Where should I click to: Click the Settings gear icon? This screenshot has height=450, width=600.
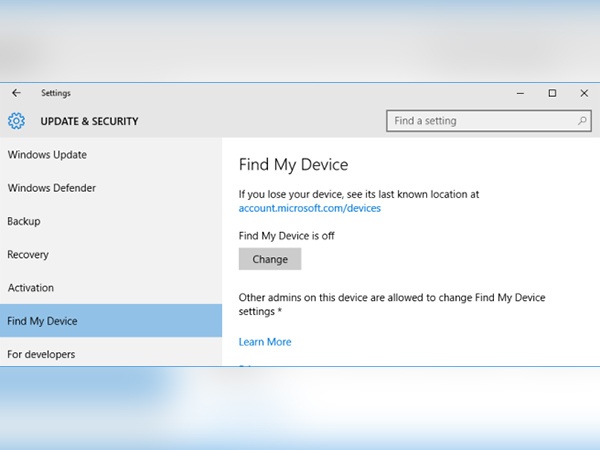click(x=16, y=121)
